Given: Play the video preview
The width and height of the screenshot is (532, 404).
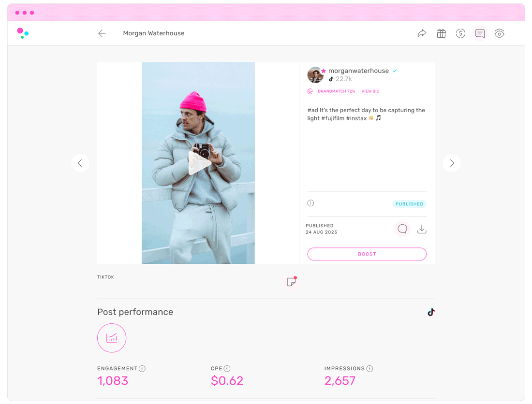Looking at the screenshot, I should click(198, 163).
